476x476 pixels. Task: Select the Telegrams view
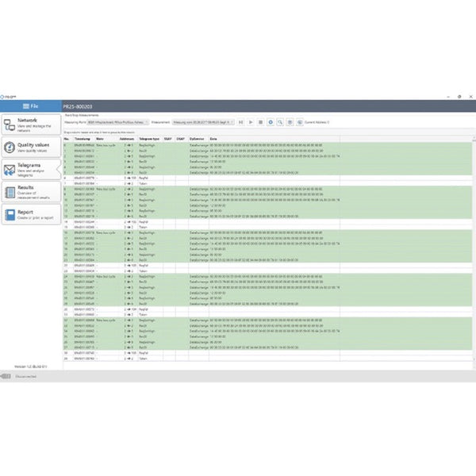[x=31, y=170]
